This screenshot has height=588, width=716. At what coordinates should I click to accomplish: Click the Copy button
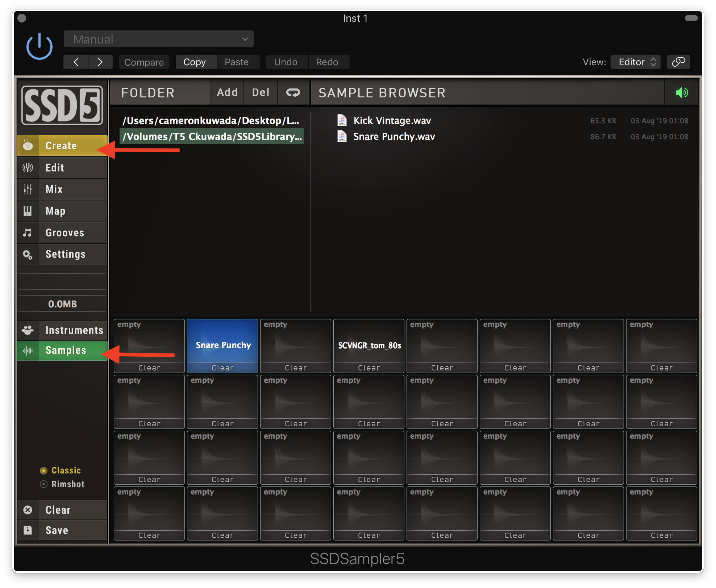(x=196, y=62)
